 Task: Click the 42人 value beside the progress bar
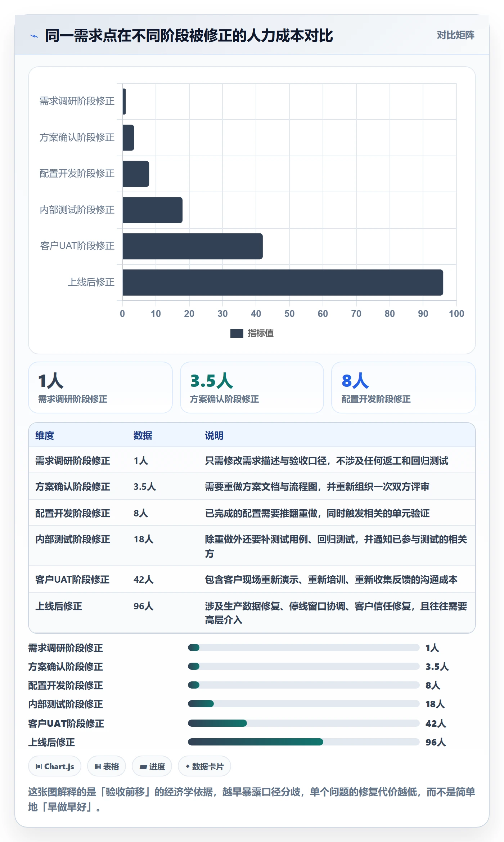click(436, 724)
